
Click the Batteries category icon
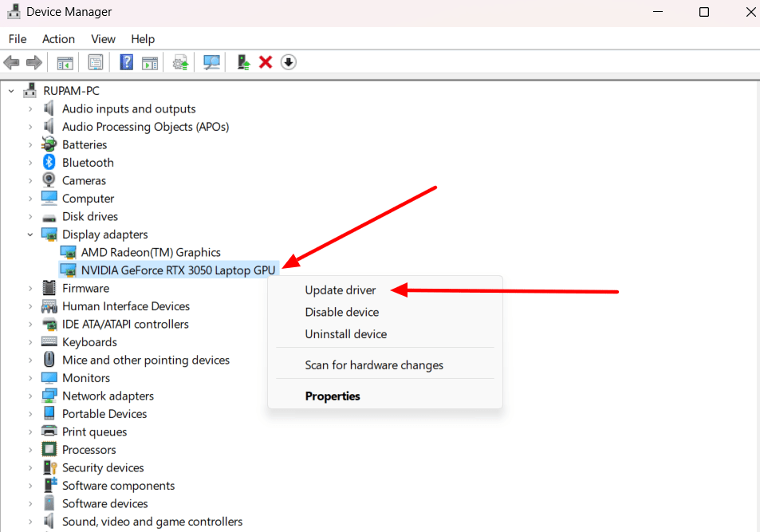(49, 144)
